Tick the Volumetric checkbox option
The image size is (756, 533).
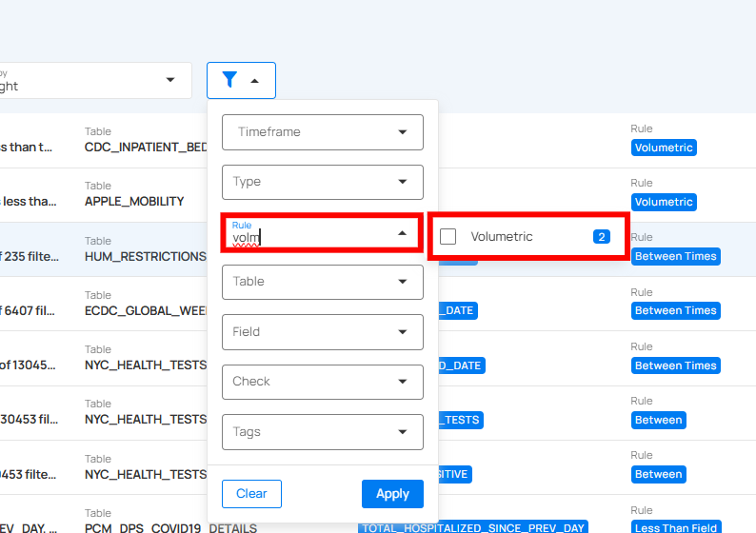[x=448, y=236]
